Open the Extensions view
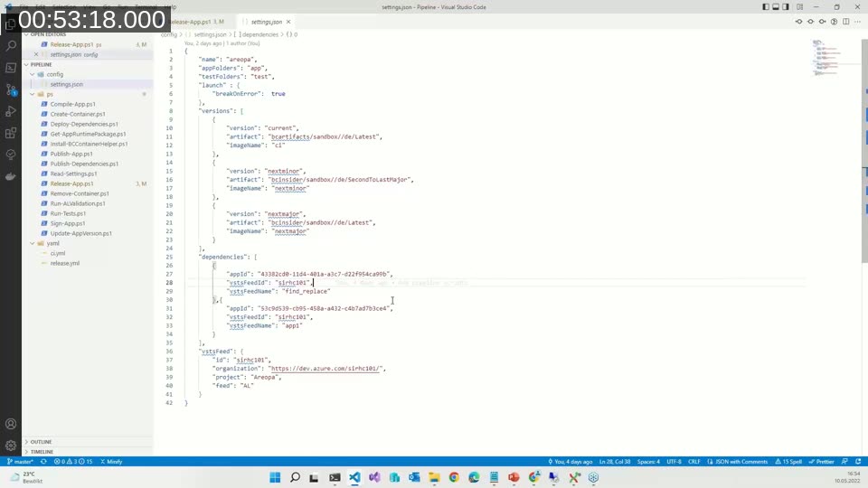Screen dimensions: 868x488 point(11,133)
